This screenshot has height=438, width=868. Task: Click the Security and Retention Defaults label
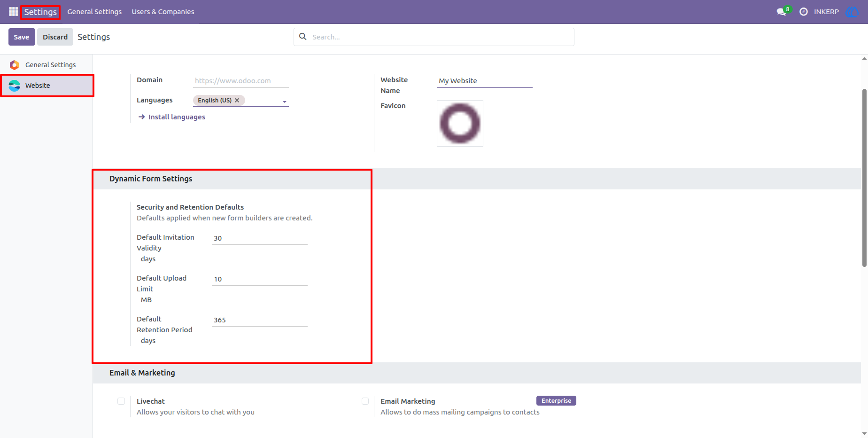pos(190,207)
